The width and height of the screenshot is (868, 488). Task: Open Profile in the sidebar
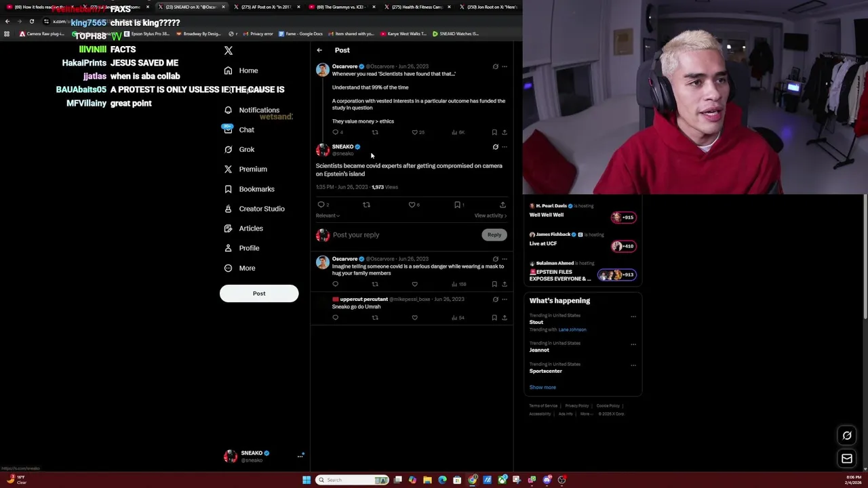(241, 248)
